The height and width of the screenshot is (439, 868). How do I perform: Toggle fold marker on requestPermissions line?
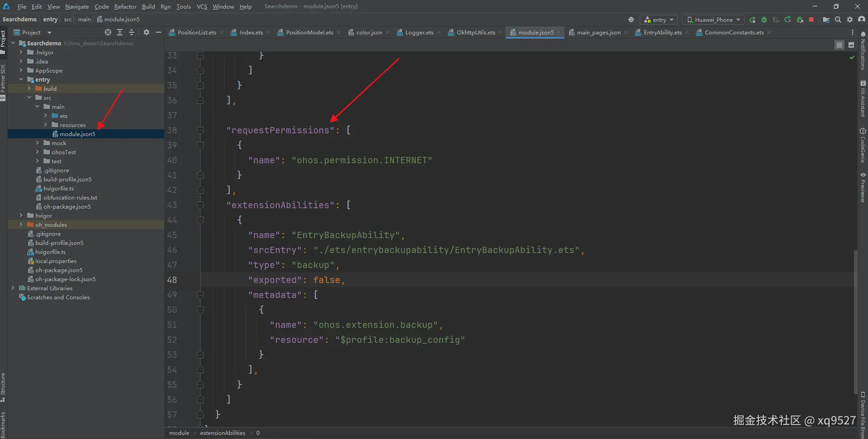pyautogui.click(x=200, y=131)
